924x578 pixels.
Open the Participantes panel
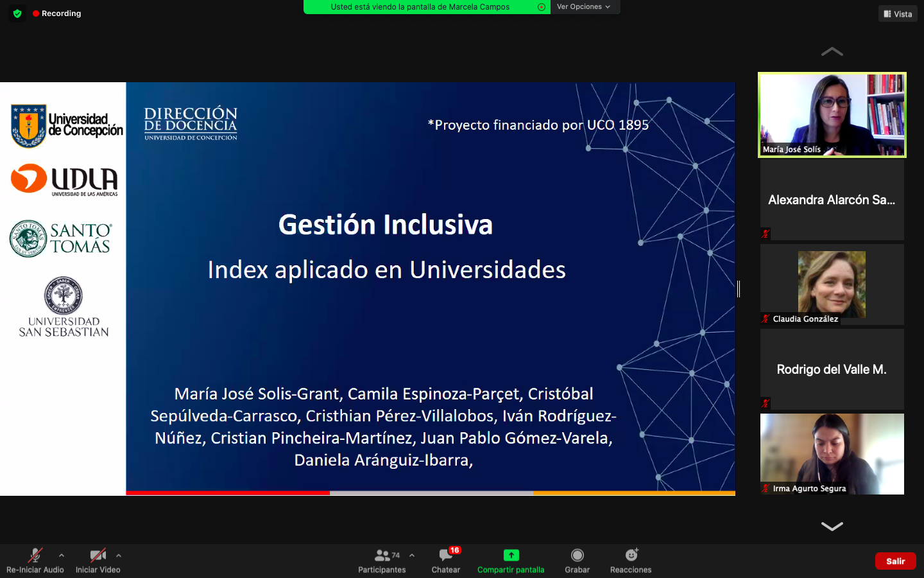coord(382,561)
